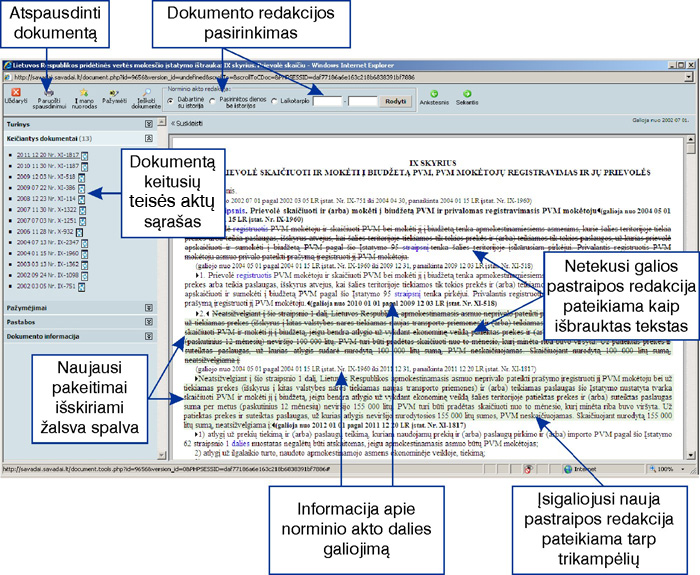Expand the Pastabos section
Image resolution: width=700 pixels, height=575 pixels.
(149, 322)
